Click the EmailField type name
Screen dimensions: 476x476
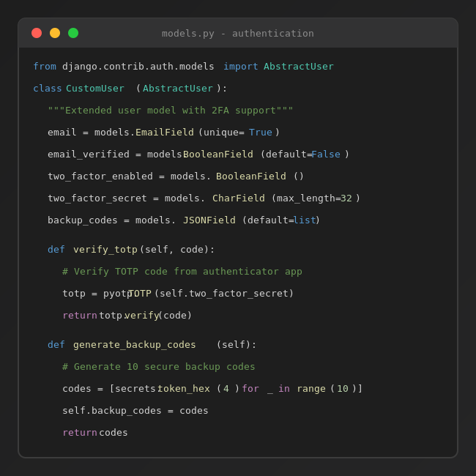coord(165,133)
